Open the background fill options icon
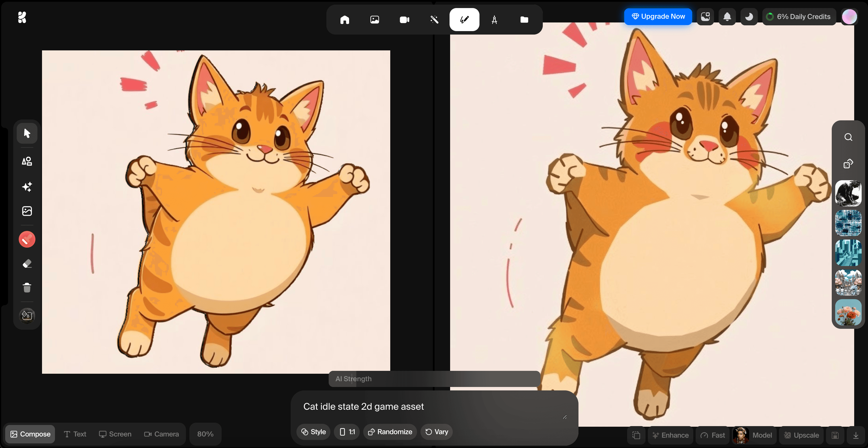Image resolution: width=868 pixels, height=448 pixels. [27, 316]
